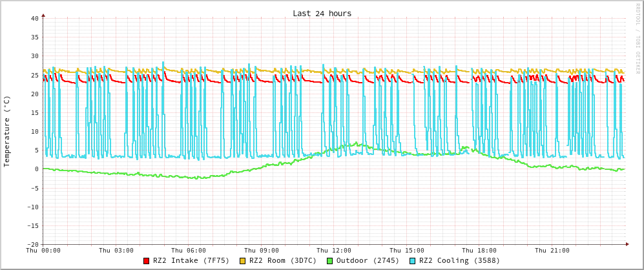Screen dimensions: 644x270
Task: Click the 'Thu 00:00' time label
Action: point(43,250)
